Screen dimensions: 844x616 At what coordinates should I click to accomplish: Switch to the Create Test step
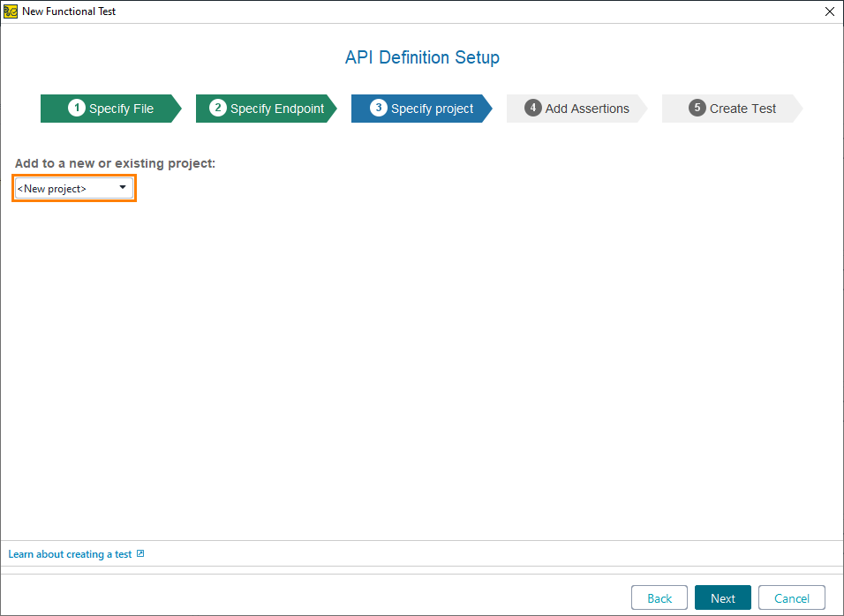point(742,109)
